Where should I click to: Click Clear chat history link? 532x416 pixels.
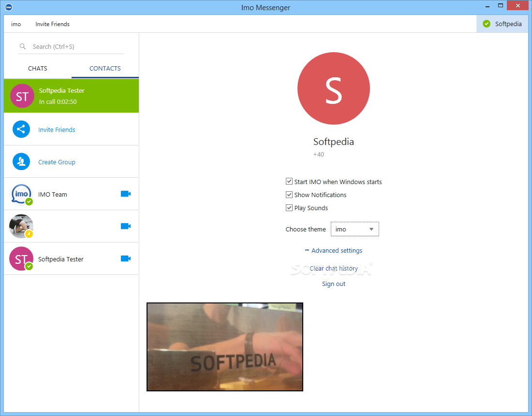(x=334, y=269)
